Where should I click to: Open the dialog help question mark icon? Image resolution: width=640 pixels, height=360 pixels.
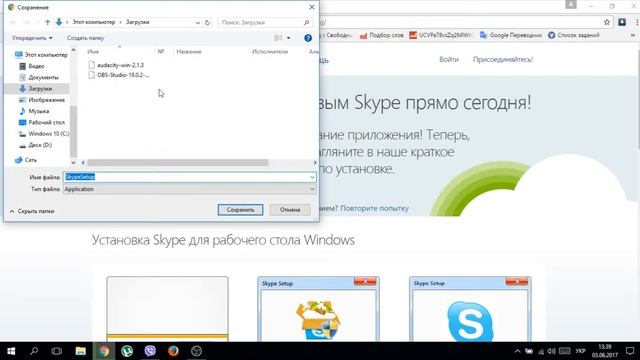308,38
